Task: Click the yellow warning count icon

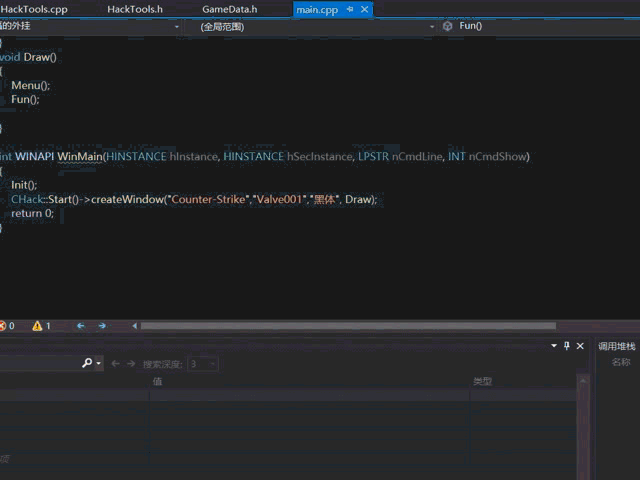Action: pos(38,326)
